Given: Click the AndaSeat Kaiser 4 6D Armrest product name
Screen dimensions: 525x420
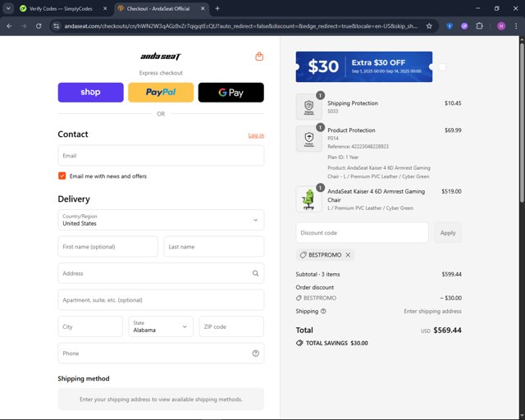Looking at the screenshot, I should pos(376,195).
